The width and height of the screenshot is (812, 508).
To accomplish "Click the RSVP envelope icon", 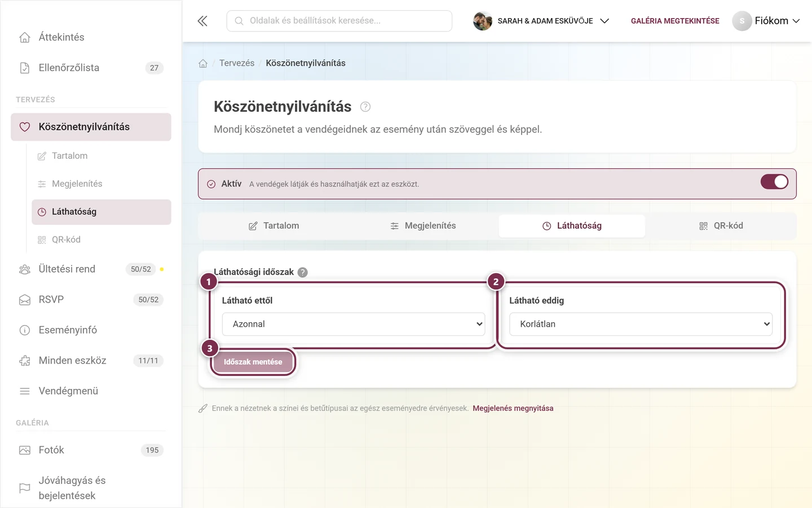I will pyautogui.click(x=25, y=300).
